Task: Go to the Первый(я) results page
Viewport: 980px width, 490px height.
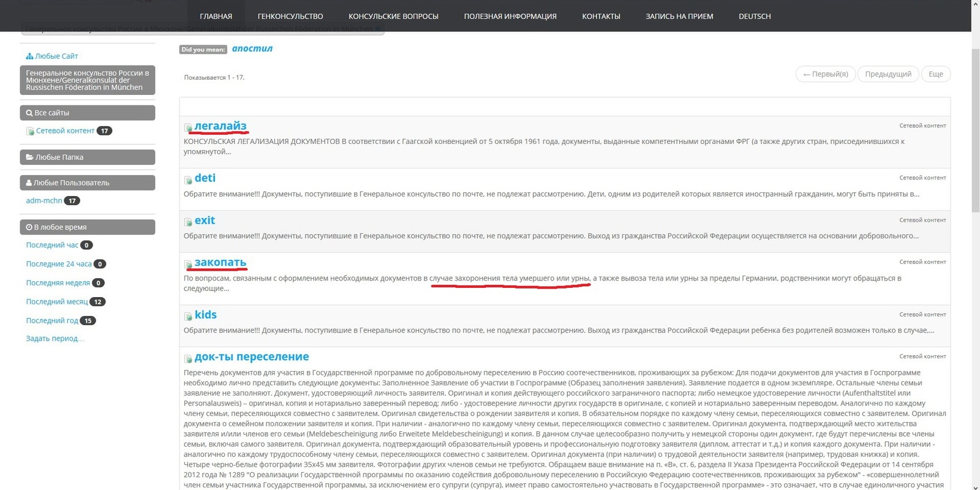Action: tap(825, 74)
